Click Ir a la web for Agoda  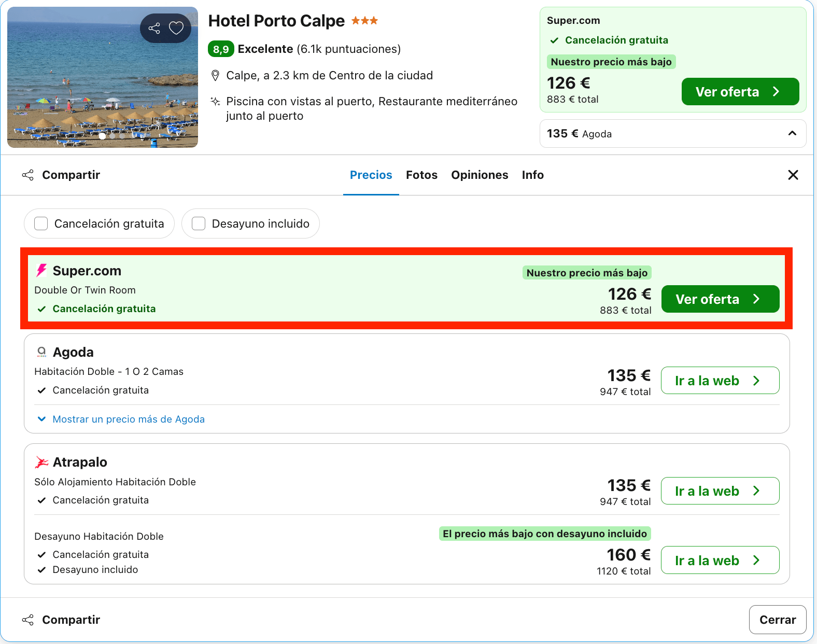coord(720,381)
